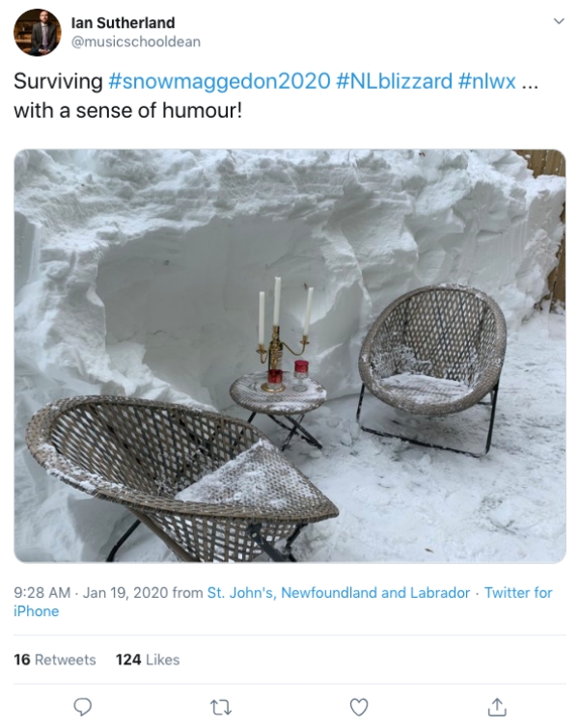Click the "with a sense of humour!" text

[127, 111]
